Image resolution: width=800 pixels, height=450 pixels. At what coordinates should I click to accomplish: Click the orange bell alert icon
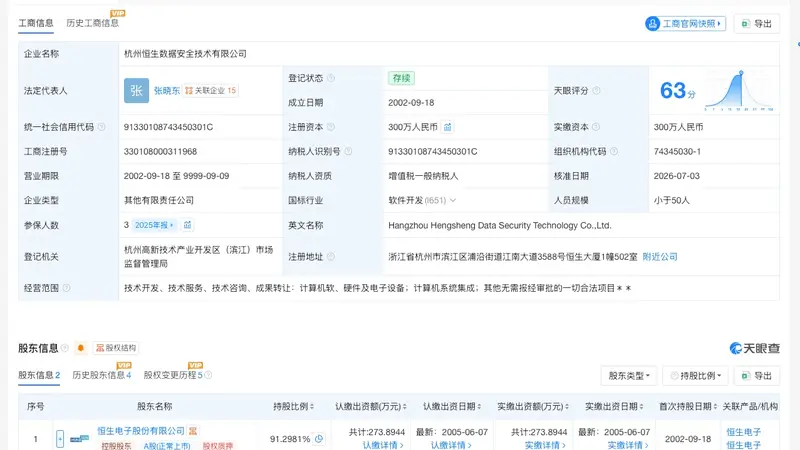[81, 348]
